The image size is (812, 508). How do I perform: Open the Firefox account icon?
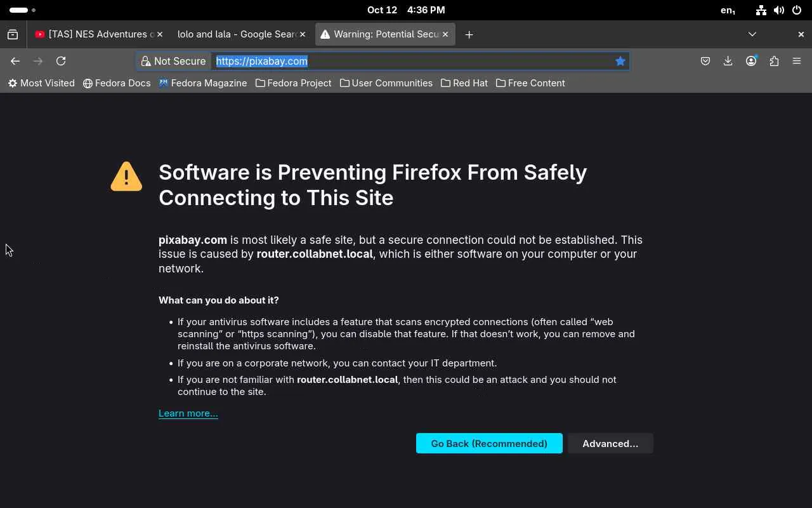point(751,61)
